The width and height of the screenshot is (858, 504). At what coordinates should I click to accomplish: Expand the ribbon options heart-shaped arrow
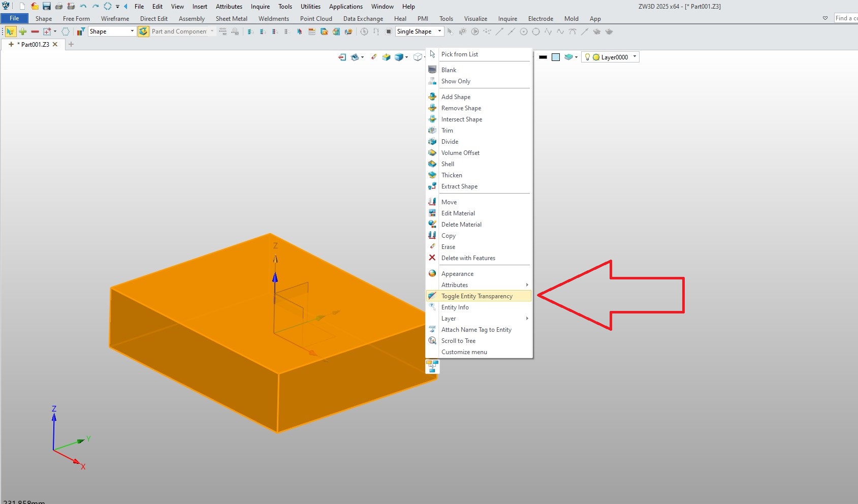pos(825,18)
